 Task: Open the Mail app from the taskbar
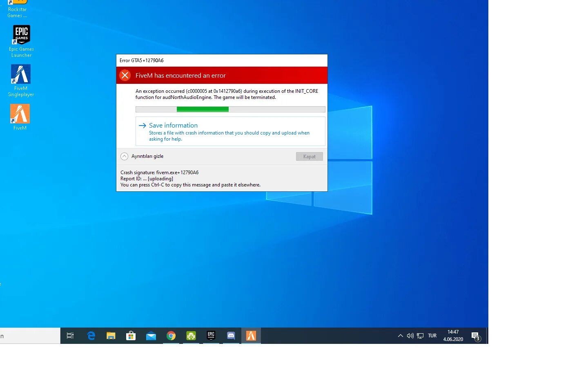click(151, 336)
